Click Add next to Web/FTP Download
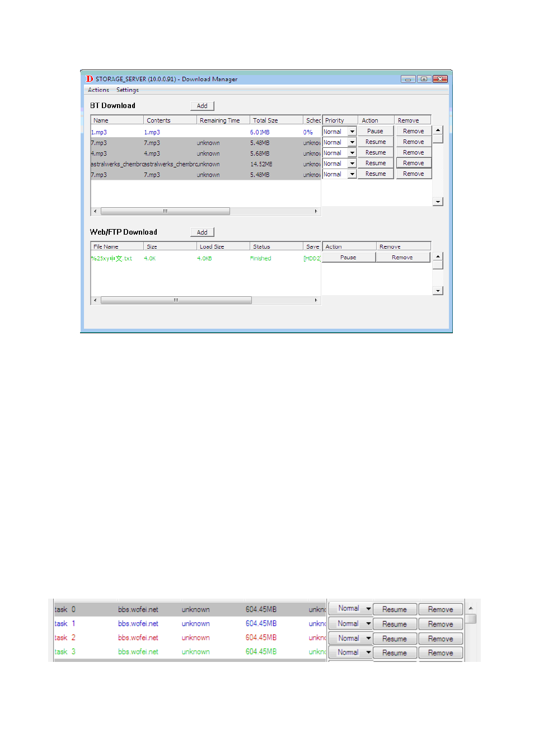The image size is (534, 756). pos(202,232)
